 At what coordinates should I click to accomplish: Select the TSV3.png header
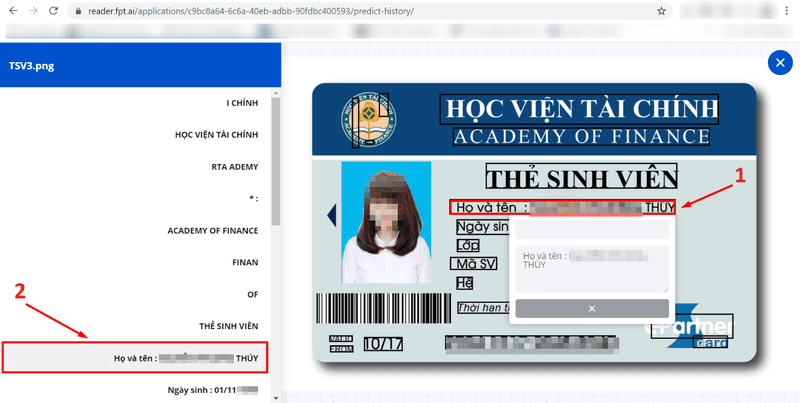(140, 66)
